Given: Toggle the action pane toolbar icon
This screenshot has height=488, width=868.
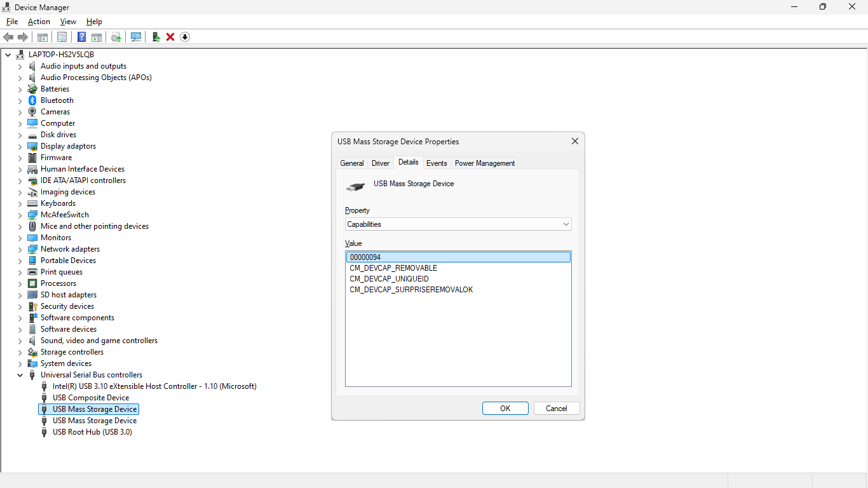Looking at the screenshot, I should [x=97, y=37].
